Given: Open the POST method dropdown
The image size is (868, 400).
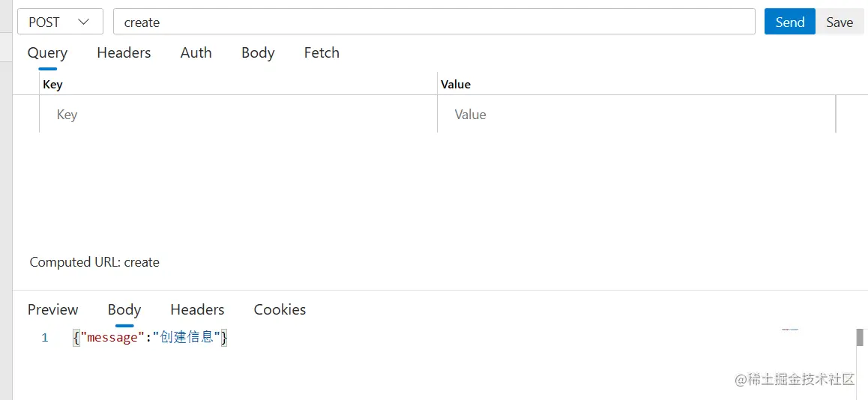Looking at the screenshot, I should tap(60, 22).
